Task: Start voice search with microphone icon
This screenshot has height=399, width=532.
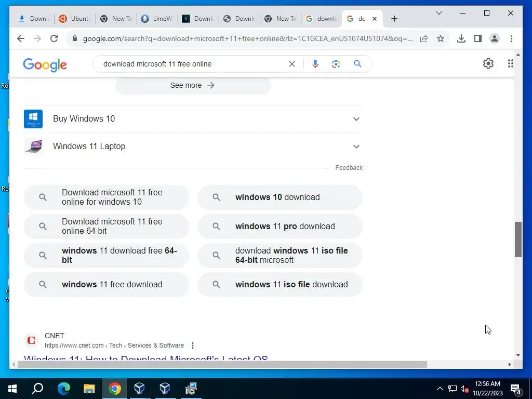Action: [315, 64]
